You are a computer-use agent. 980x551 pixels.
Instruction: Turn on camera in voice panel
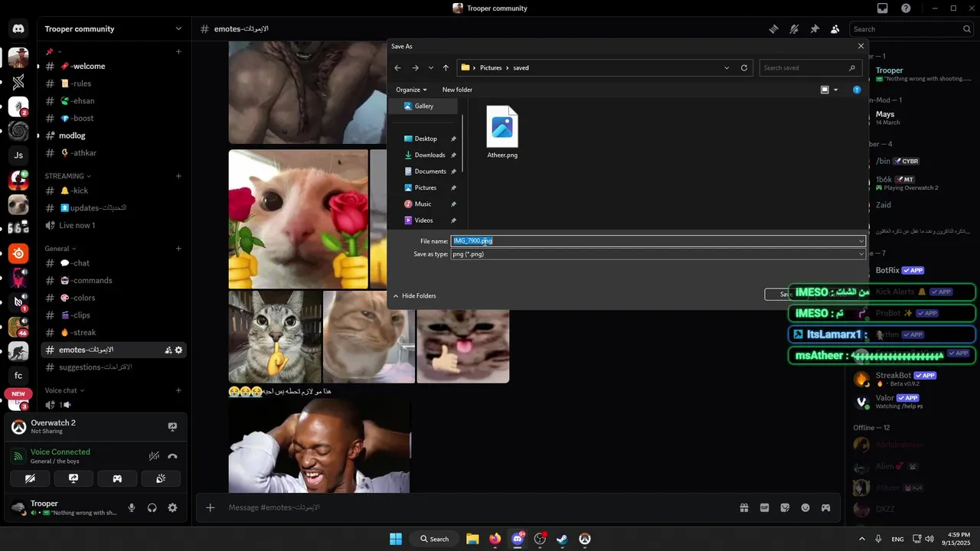30,478
